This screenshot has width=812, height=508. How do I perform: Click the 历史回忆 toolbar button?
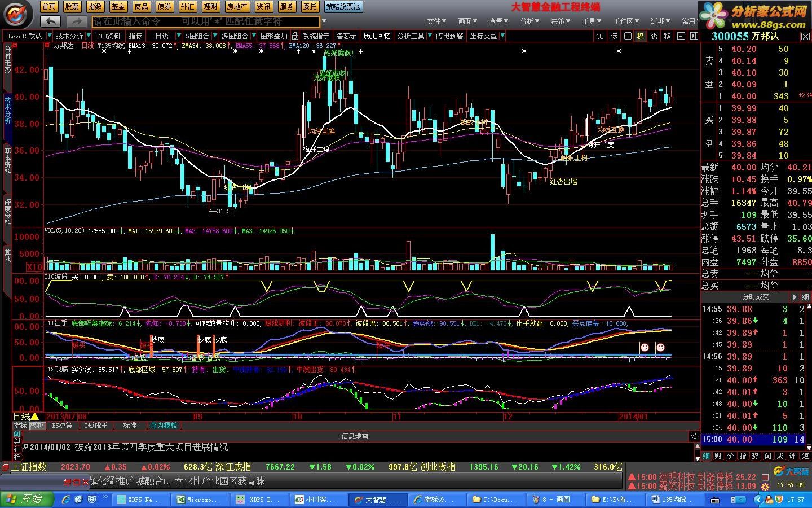click(377, 36)
